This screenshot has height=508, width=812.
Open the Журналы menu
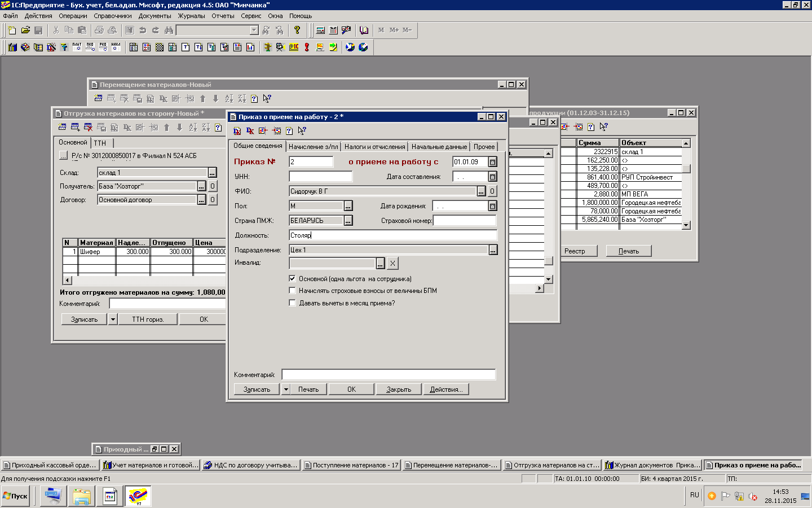click(x=192, y=16)
